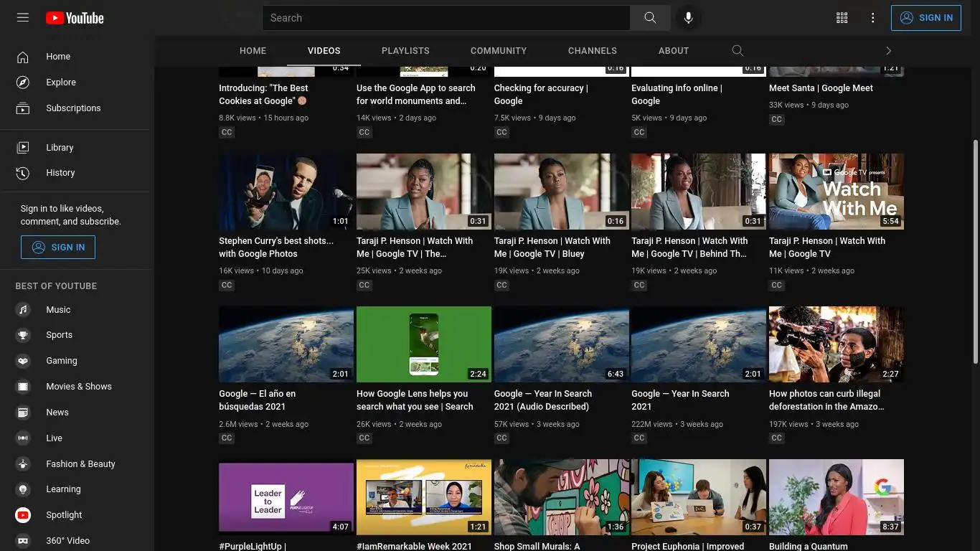Click the search magnifier button
The height and width of the screenshot is (551, 980).
pyautogui.click(x=650, y=18)
